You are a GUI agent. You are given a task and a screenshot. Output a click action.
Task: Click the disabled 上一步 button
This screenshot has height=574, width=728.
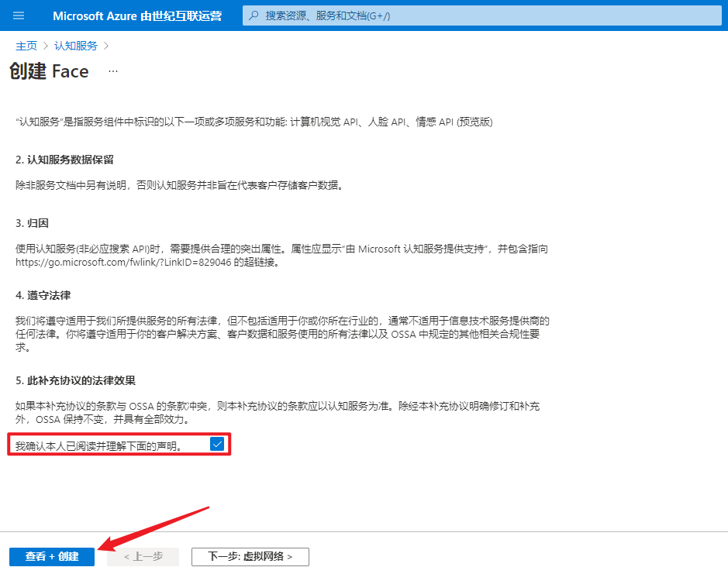[x=143, y=556]
